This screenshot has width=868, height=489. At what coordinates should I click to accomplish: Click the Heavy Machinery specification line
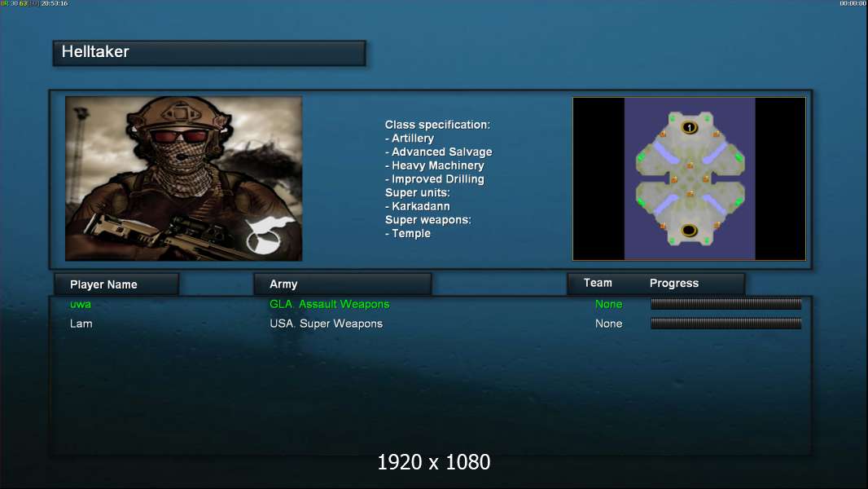[435, 165]
